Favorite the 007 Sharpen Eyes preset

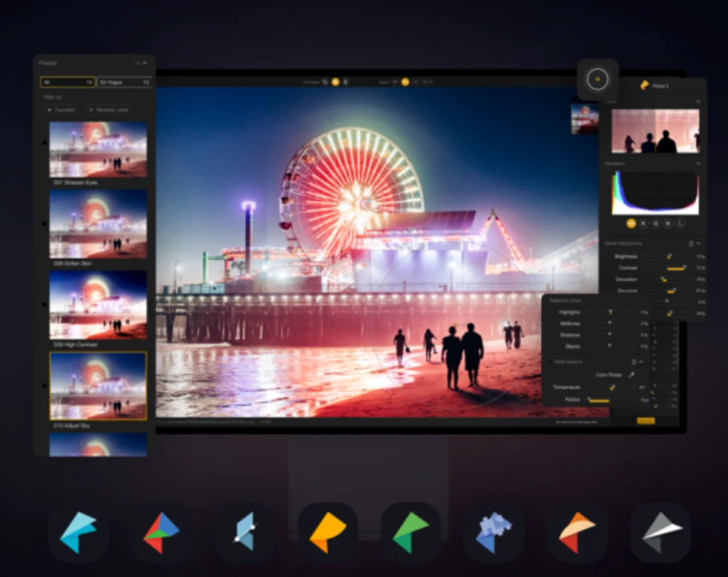pos(45,143)
